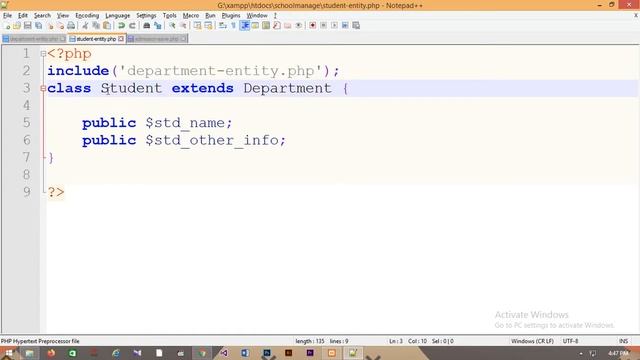Viewport: 640px width, 360px height.
Task: Click the Close file toolbar icon
Action: (x=50, y=26)
